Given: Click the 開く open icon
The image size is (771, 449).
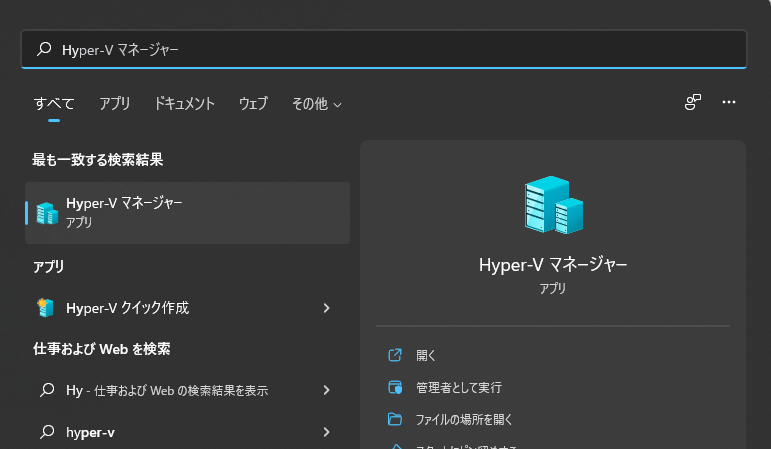Looking at the screenshot, I should click(x=395, y=355).
